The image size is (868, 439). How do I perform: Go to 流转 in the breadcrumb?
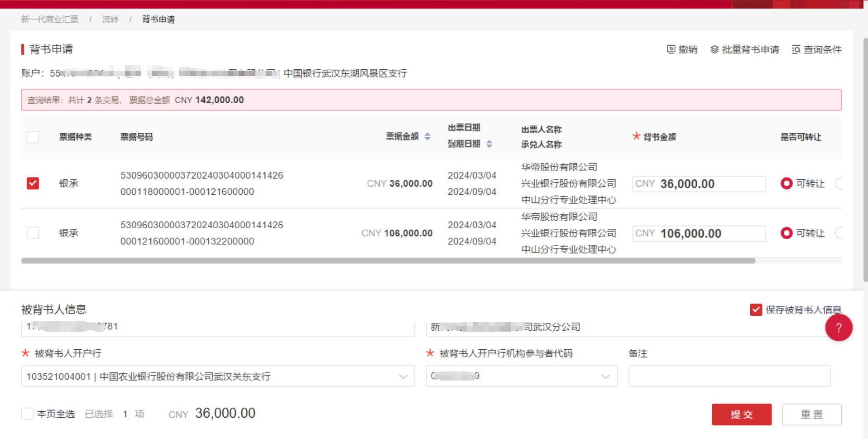110,19
